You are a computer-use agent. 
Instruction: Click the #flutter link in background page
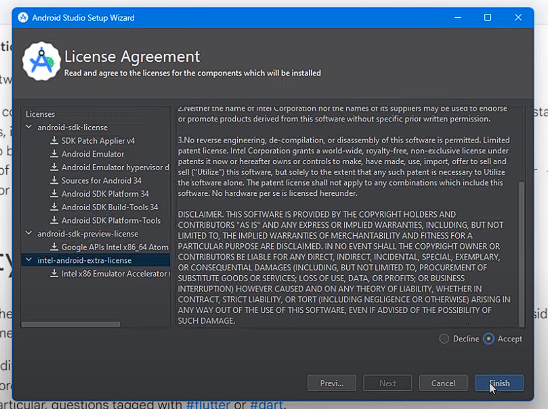click(208, 404)
